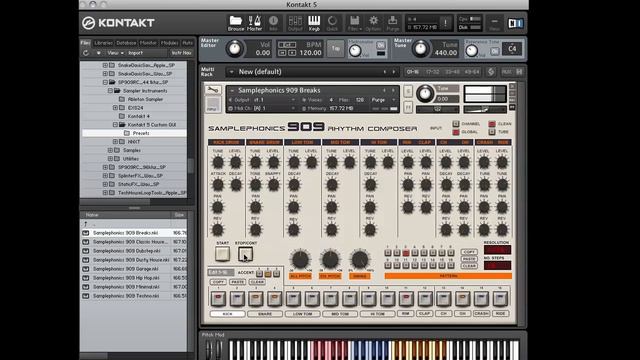This screenshot has width=640, height=360.
Task: Open Options gear icon
Action: (x=373, y=23)
